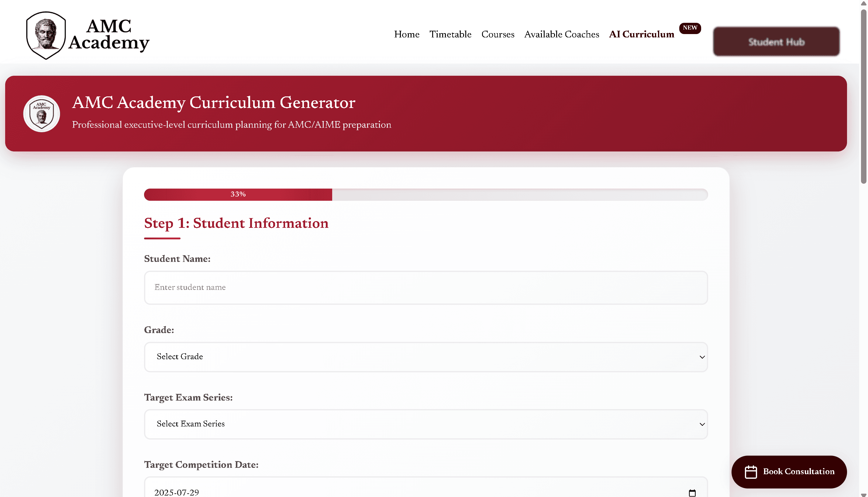The width and height of the screenshot is (868, 497).
Task: Click the AMC Academy shield logo
Action: tap(46, 35)
